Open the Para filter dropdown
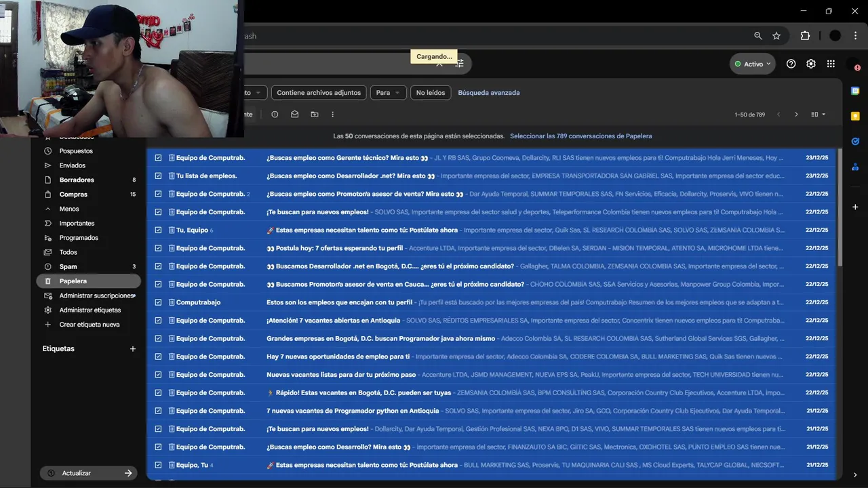The width and height of the screenshot is (868, 488). 389,93
